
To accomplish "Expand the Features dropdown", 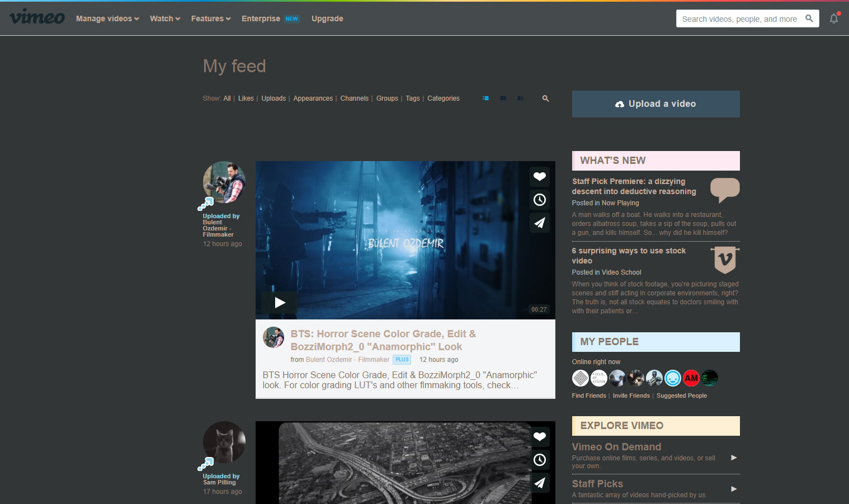I will (x=211, y=18).
